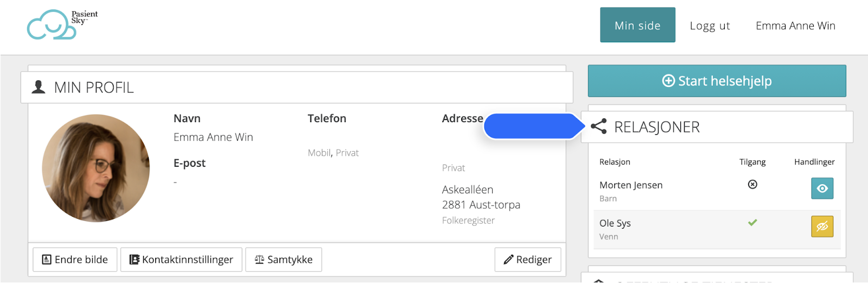Click the plus icon on Start helsehjelp
This screenshot has width=868, height=283.
[668, 81]
